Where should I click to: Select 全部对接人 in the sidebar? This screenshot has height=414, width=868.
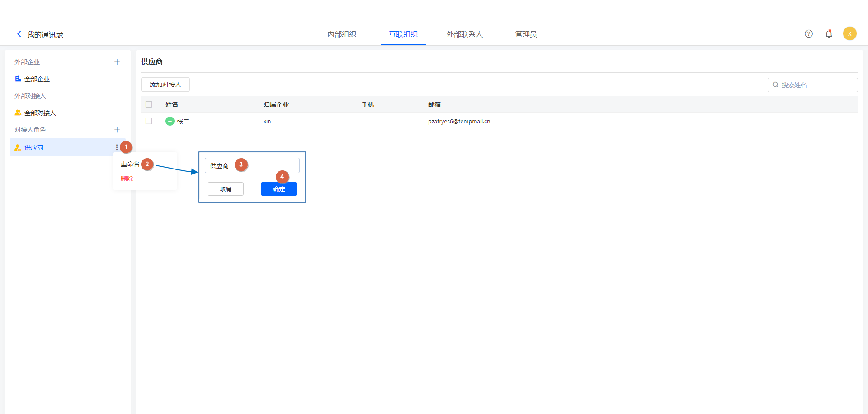click(x=40, y=113)
